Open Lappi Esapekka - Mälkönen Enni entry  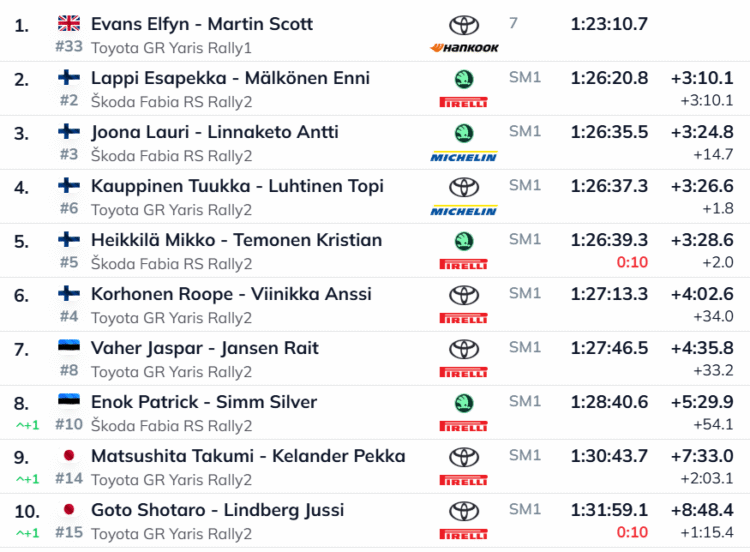(230, 78)
